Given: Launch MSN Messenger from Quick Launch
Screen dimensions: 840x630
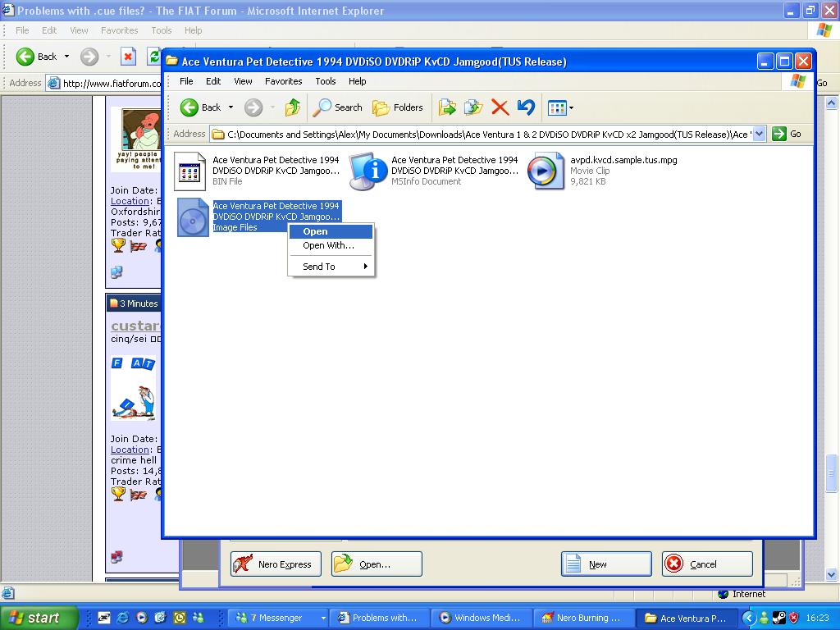Looking at the screenshot, I should [198, 618].
